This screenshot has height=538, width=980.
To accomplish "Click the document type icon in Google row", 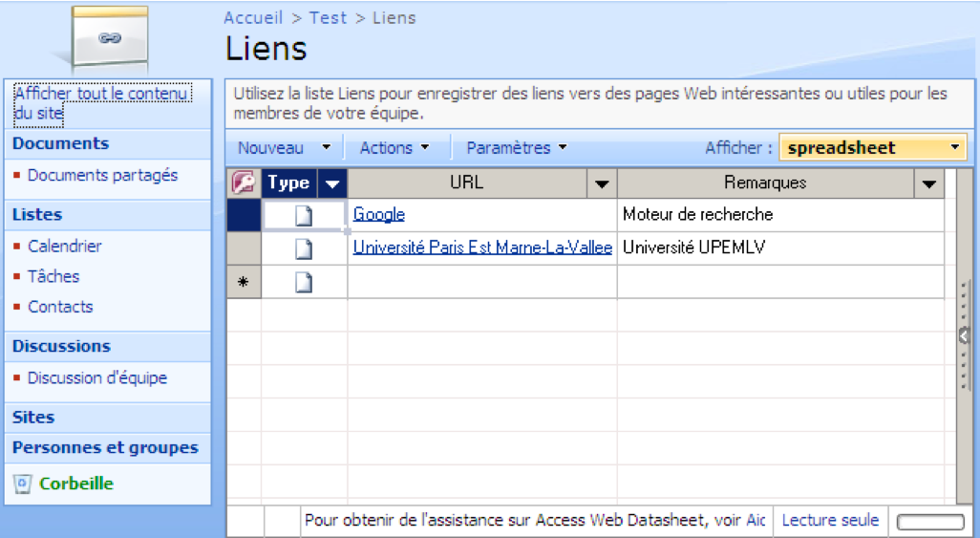I will coord(304,216).
